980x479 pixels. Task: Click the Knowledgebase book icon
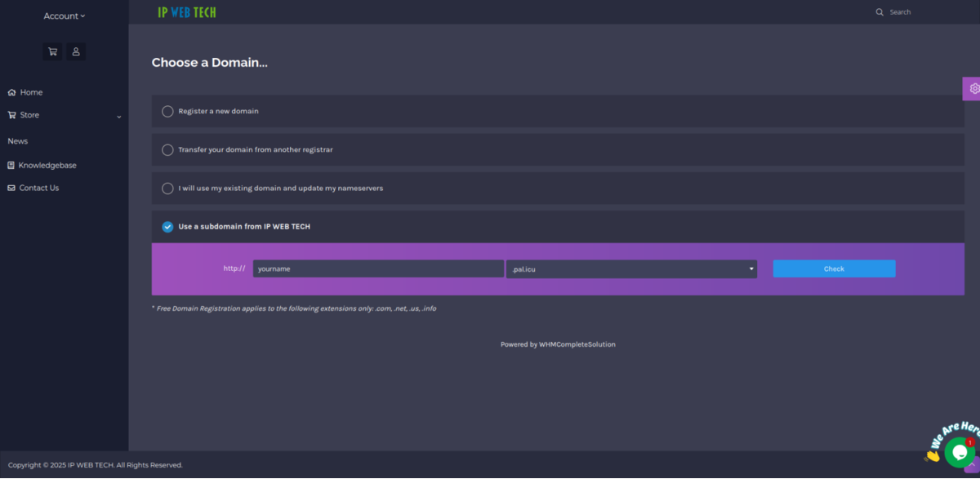[11, 166]
